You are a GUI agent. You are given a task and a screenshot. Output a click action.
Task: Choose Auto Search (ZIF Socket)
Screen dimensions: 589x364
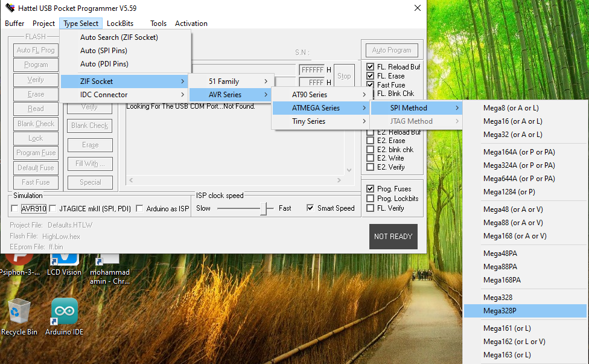point(126,37)
